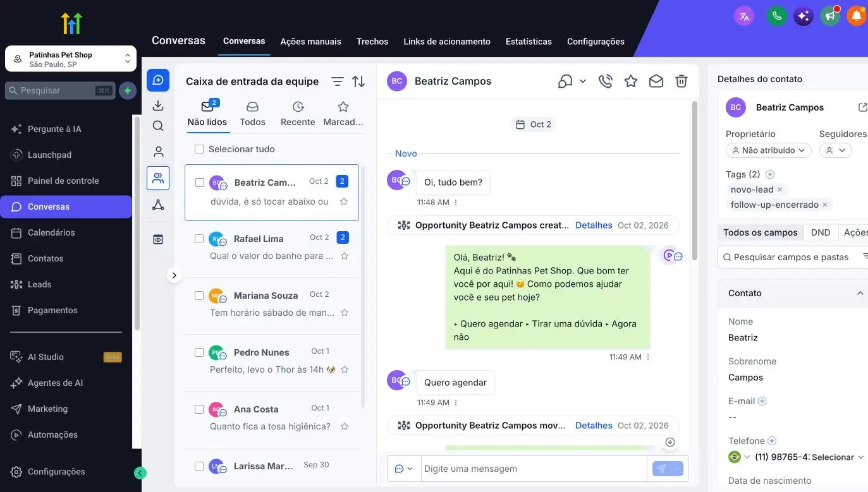
Task: Click the sort order arrows icon
Action: point(358,81)
